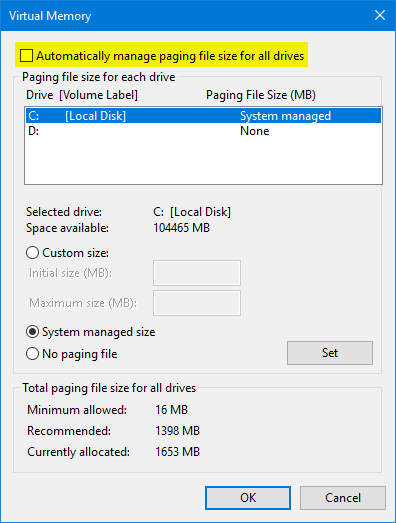
Task: Click the Initial size (MB) field
Action: [197, 273]
